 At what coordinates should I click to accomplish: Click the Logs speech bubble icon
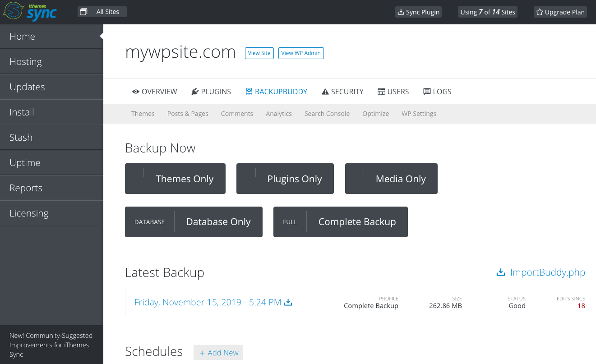point(427,92)
